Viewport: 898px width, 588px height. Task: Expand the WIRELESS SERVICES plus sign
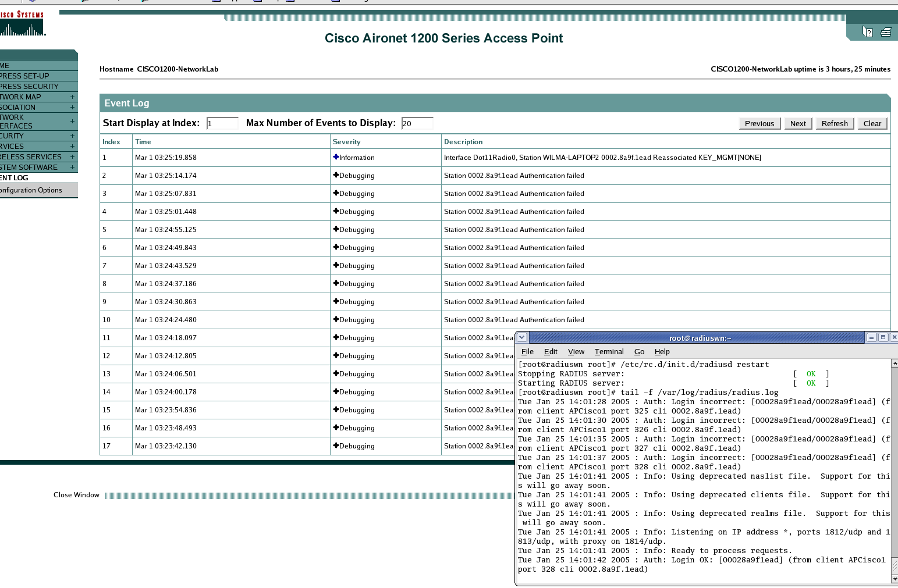coord(73,156)
